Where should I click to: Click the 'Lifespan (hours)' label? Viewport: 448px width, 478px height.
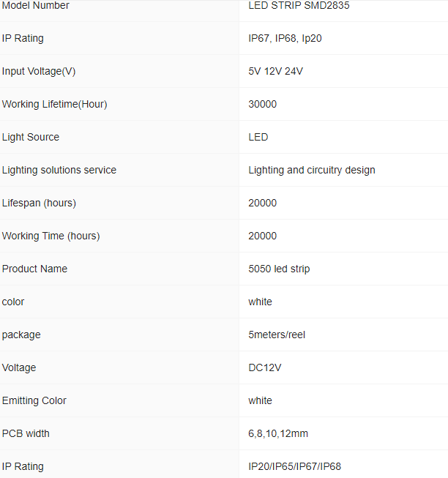[x=39, y=203]
